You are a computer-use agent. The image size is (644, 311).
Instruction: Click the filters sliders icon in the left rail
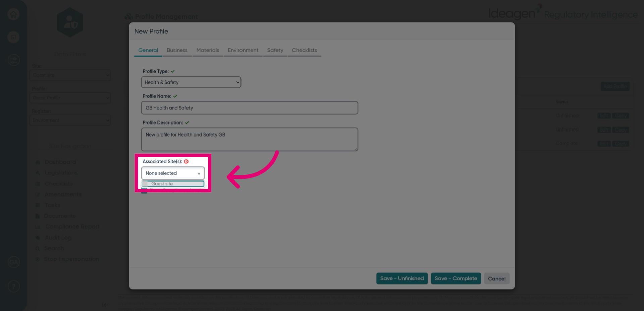coord(13,60)
